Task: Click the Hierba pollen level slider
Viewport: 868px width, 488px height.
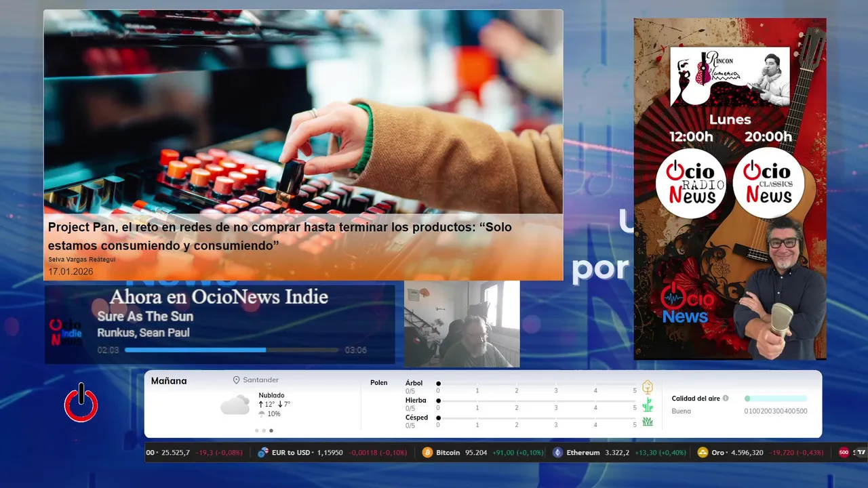Action: coord(537,401)
